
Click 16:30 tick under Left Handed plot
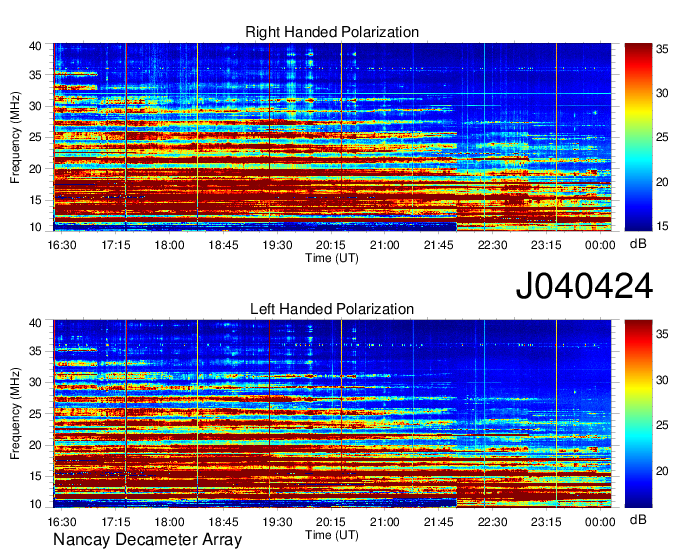click(x=62, y=522)
